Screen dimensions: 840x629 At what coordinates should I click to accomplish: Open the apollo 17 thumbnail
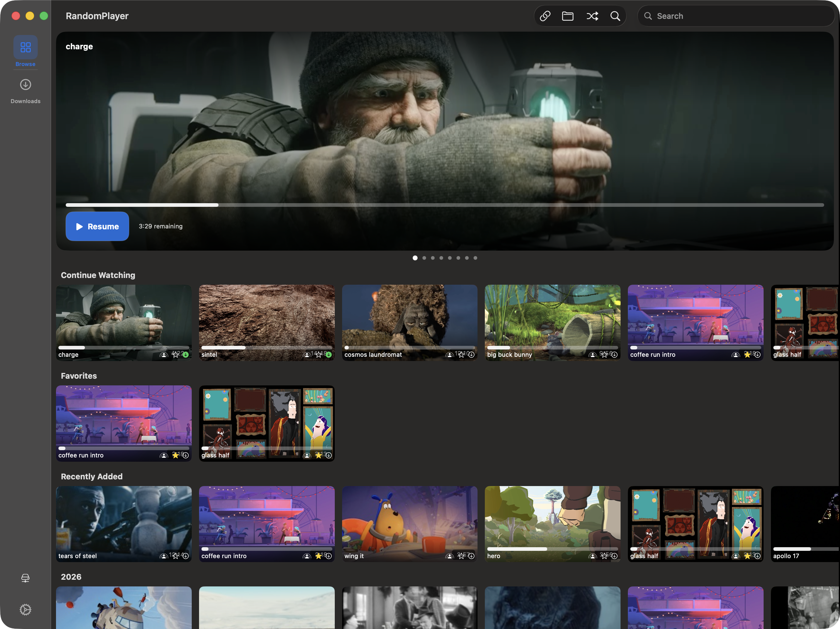tap(805, 524)
